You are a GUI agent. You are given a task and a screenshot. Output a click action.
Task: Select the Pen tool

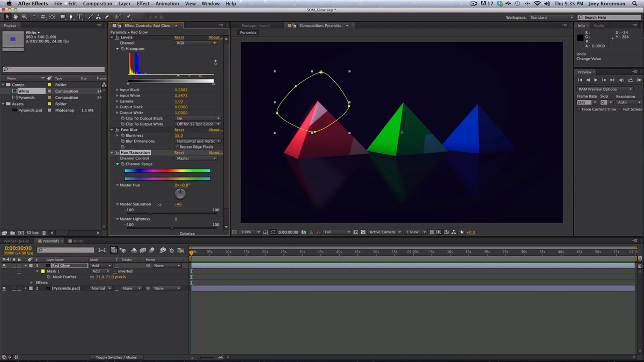click(71, 17)
